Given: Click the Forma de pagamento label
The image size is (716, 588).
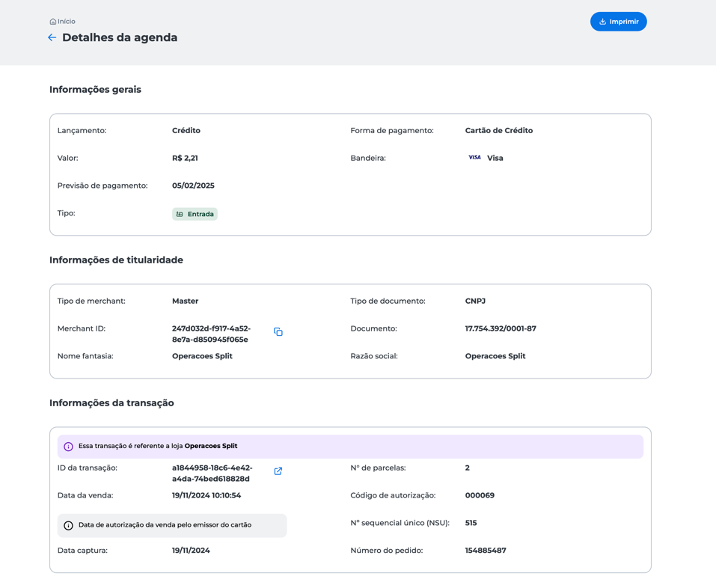Looking at the screenshot, I should (392, 130).
